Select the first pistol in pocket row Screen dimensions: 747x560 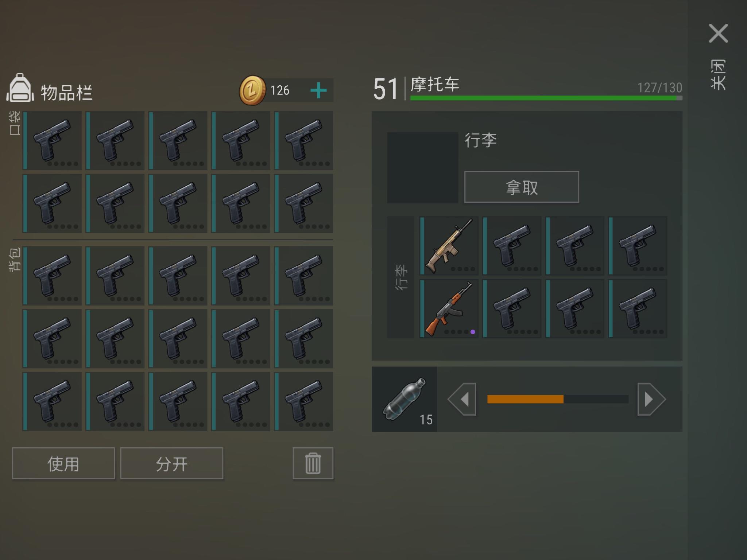(x=52, y=140)
